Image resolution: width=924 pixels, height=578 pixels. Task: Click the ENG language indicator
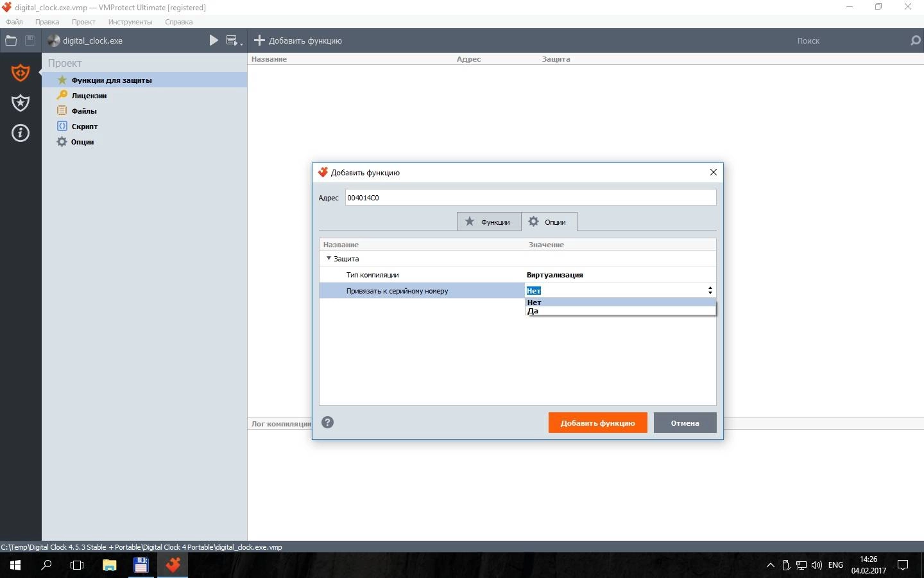pyautogui.click(x=835, y=565)
